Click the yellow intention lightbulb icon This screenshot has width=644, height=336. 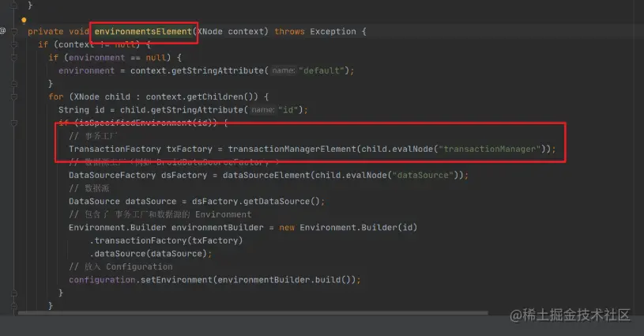(24, 20)
